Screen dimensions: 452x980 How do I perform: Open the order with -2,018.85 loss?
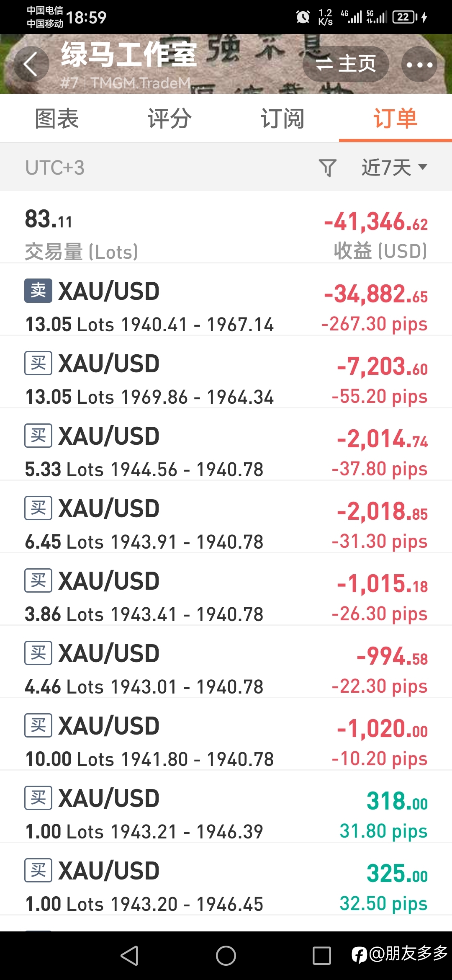(226, 516)
